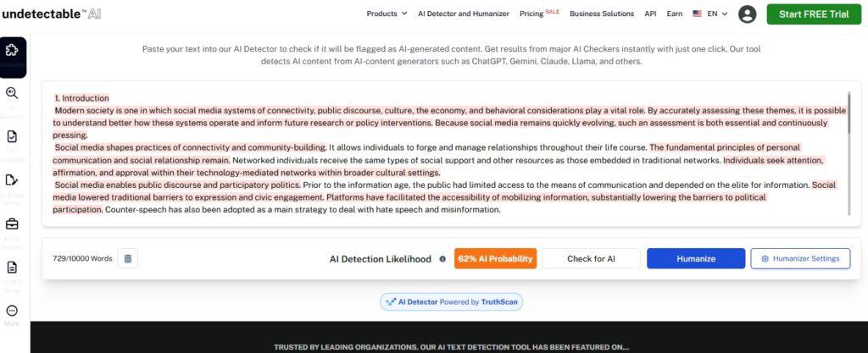Click the blue Humanize button

tap(696, 258)
